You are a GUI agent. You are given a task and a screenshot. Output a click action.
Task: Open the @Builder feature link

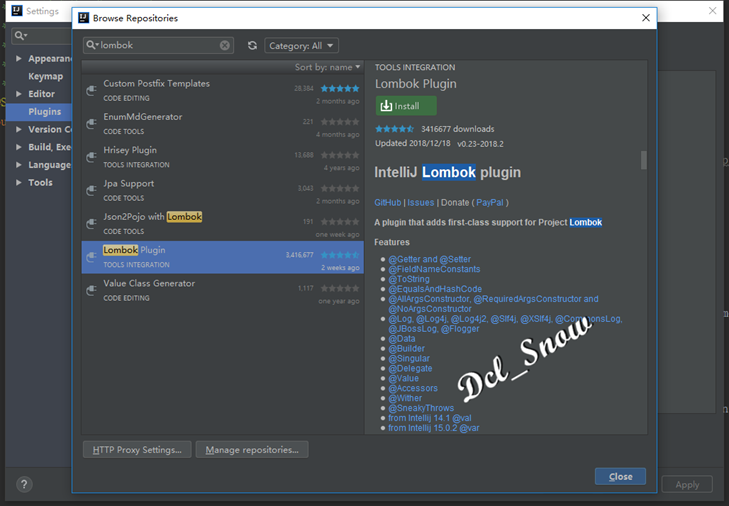pyautogui.click(x=406, y=349)
